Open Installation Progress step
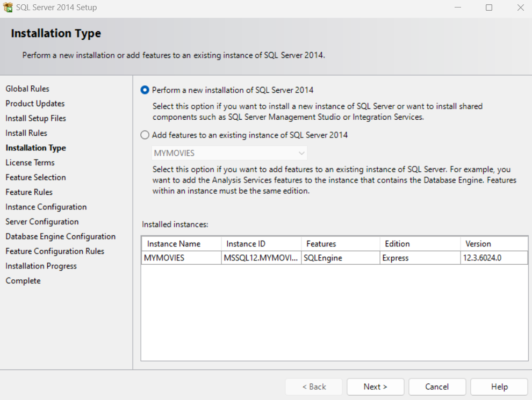532x400 pixels. [x=41, y=266]
